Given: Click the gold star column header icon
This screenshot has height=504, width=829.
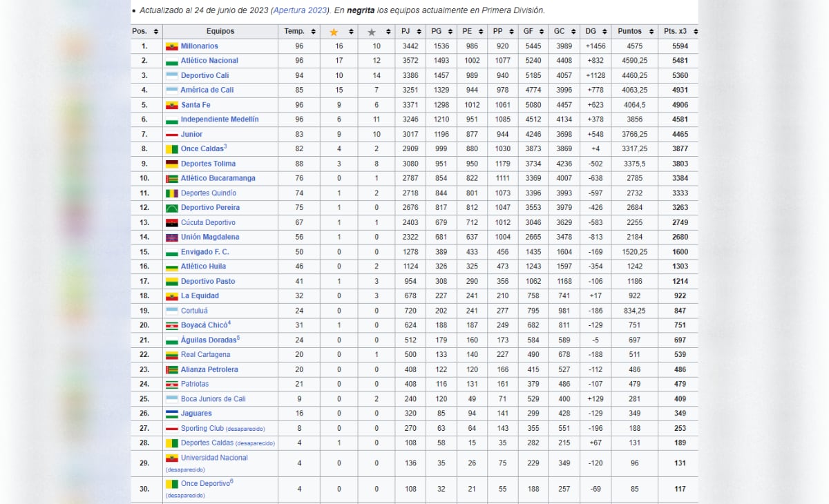Looking at the screenshot, I should tap(334, 31).
